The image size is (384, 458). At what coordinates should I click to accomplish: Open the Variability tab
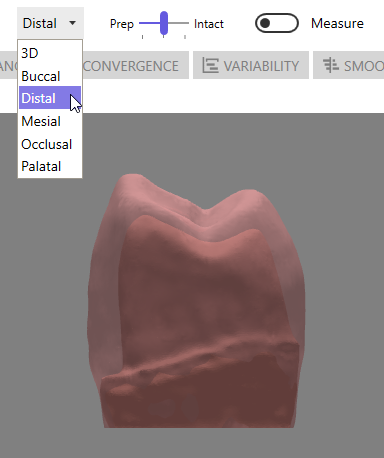251,65
